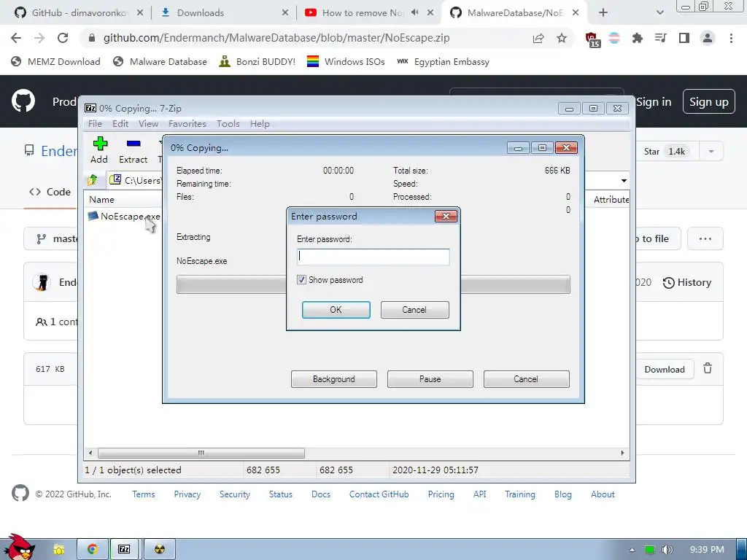
Task: Click the blue Extract icon in 7-Zip
Action: (133, 144)
